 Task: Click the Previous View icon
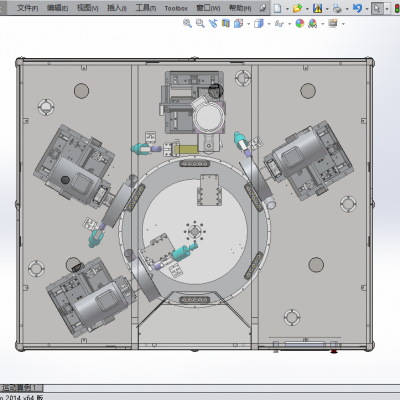(213, 23)
